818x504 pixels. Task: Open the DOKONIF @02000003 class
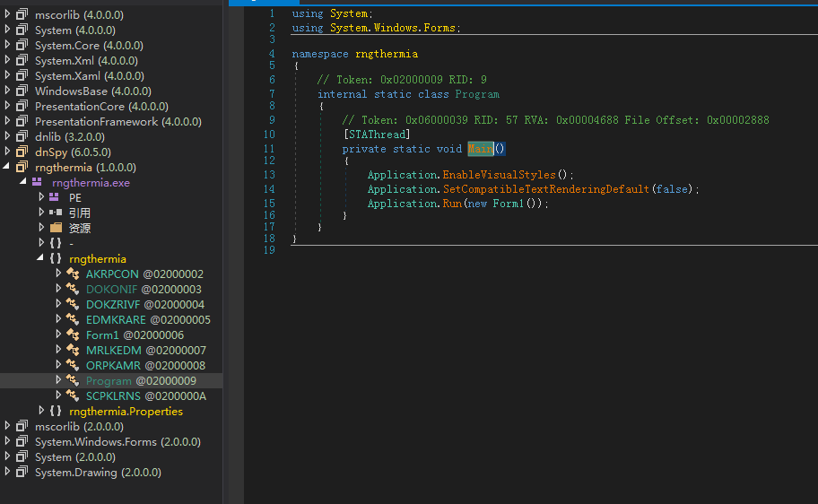click(x=144, y=289)
